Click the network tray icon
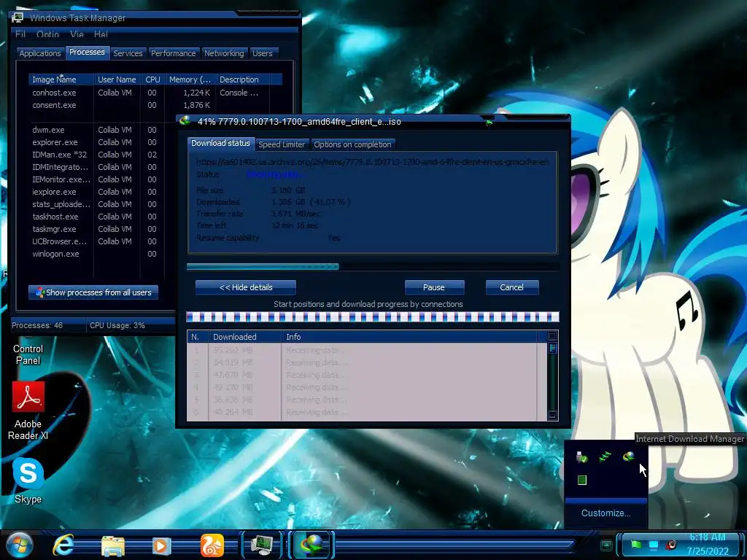Screen dimensions: 747x560 click(653, 544)
